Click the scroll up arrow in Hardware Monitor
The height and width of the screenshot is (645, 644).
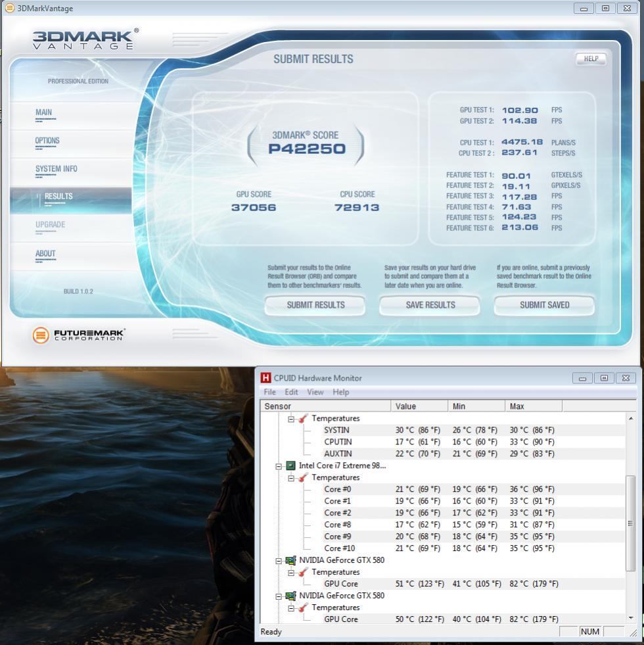pos(631,418)
